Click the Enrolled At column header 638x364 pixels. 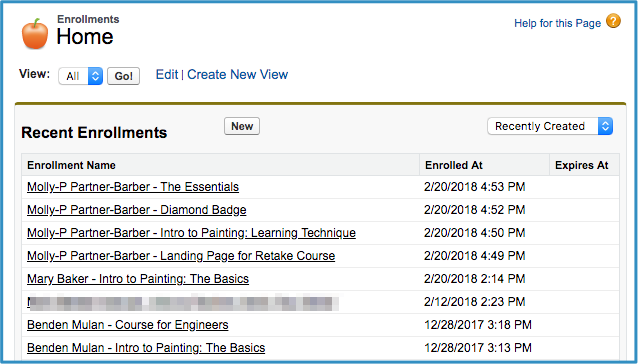point(454,165)
